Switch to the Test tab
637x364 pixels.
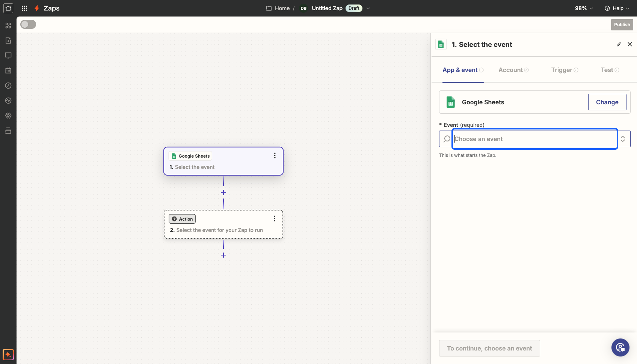point(610,70)
